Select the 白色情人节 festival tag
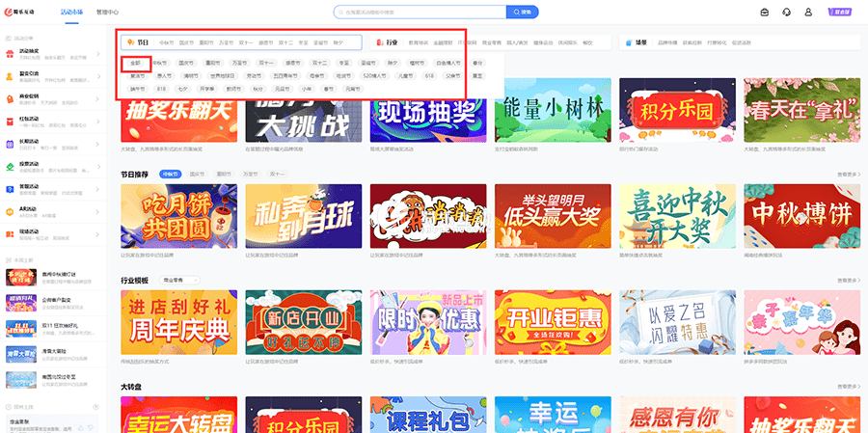 (x=448, y=63)
